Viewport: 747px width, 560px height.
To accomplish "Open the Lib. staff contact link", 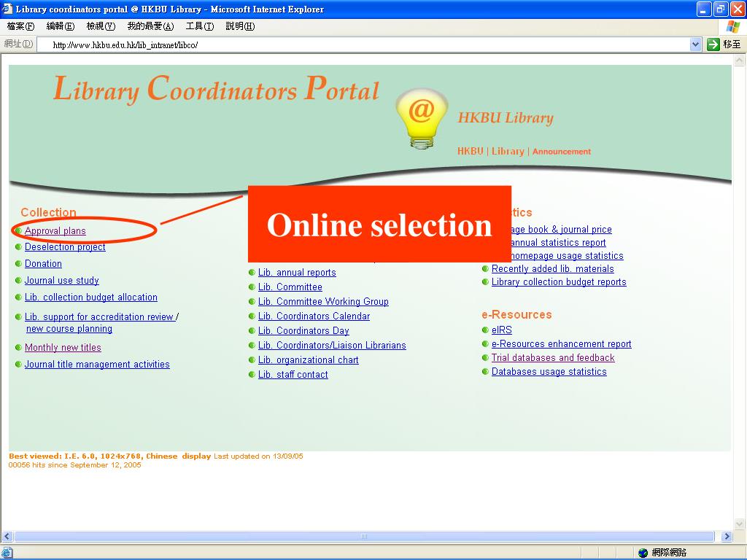I will point(293,375).
